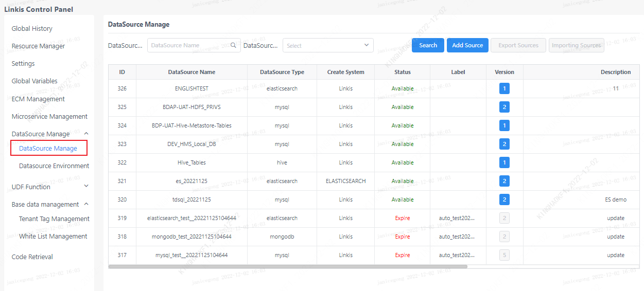Collapse the Base data management group
This screenshot has height=291, width=644.
click(x=86, y=204)
